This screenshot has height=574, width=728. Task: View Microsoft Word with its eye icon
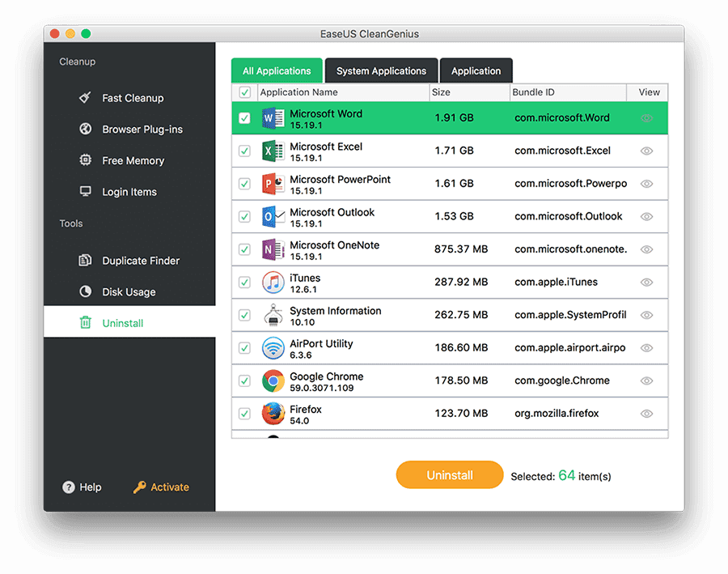click(x=647, y=118)
